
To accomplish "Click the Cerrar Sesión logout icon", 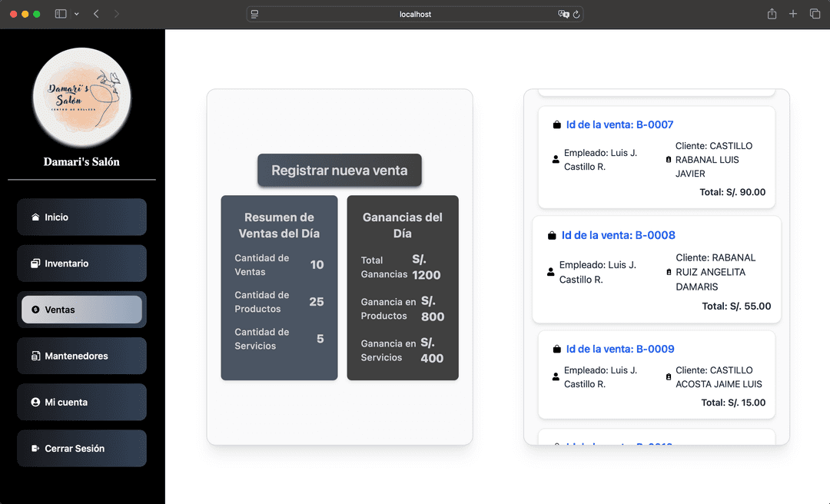I will [x=35, y=449].
